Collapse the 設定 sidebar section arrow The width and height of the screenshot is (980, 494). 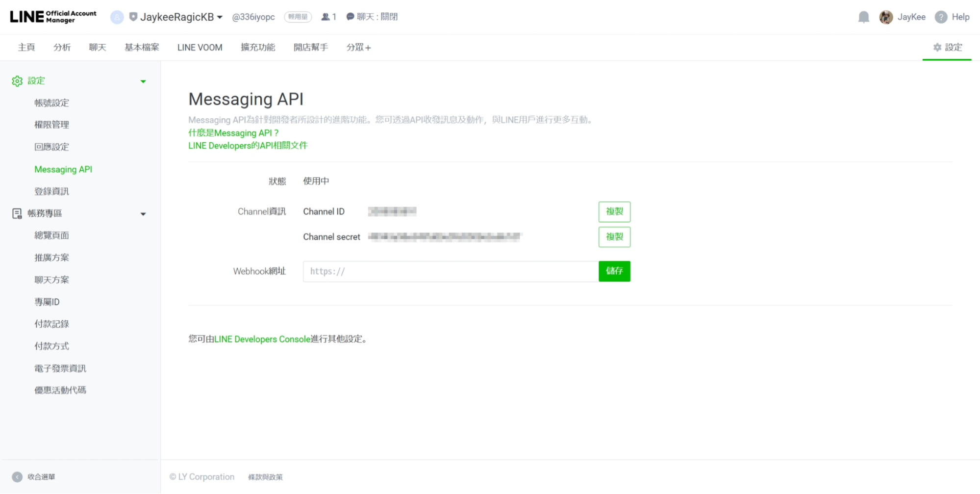(x=143, y=81)
